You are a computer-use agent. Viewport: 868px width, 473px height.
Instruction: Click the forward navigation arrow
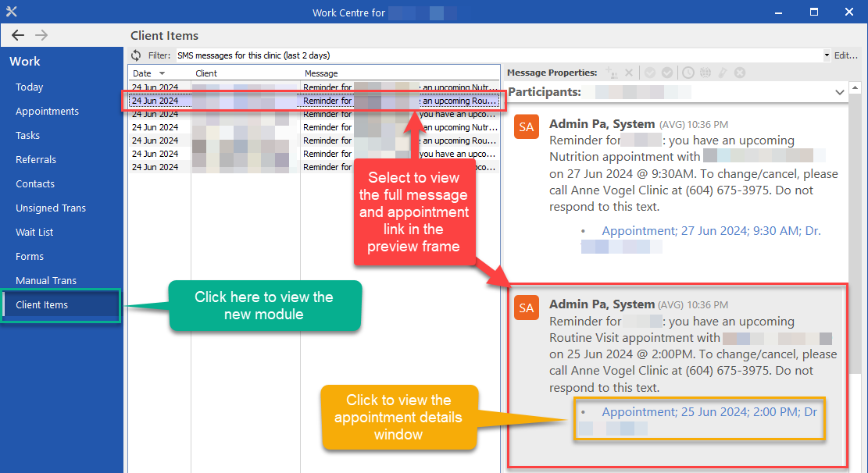[x=41, y=35]
